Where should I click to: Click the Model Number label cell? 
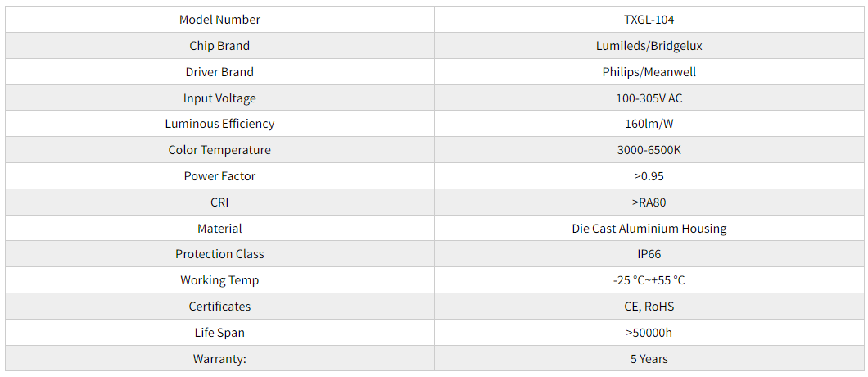219,20
